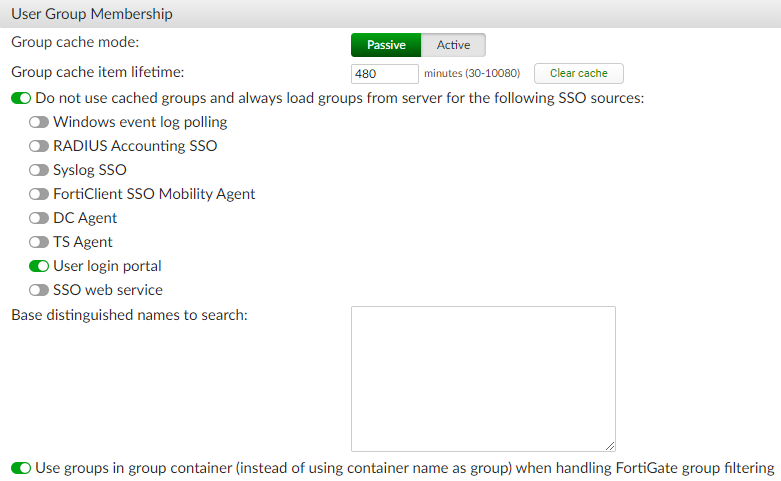The height and width of the screenshot is (481, 781).
Task: Toggle 'Do not use cached groups' switch
Action: tap(21, 98)
